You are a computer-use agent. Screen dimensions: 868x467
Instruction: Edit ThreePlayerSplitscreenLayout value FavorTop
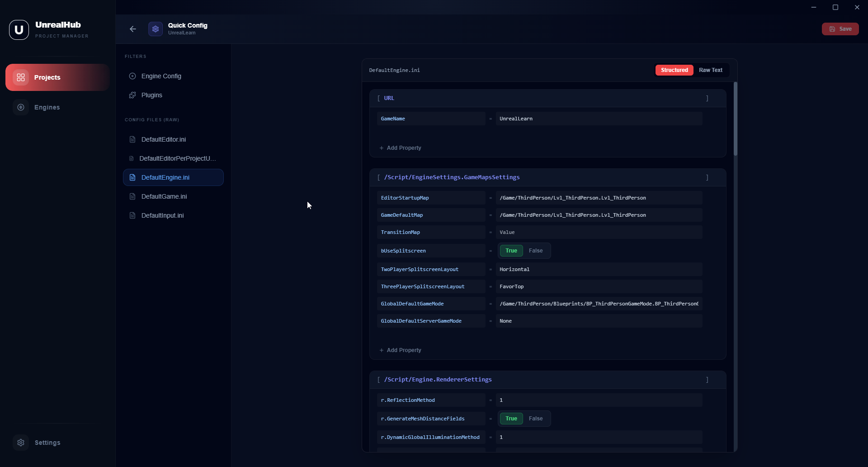[x=599, y=286]
